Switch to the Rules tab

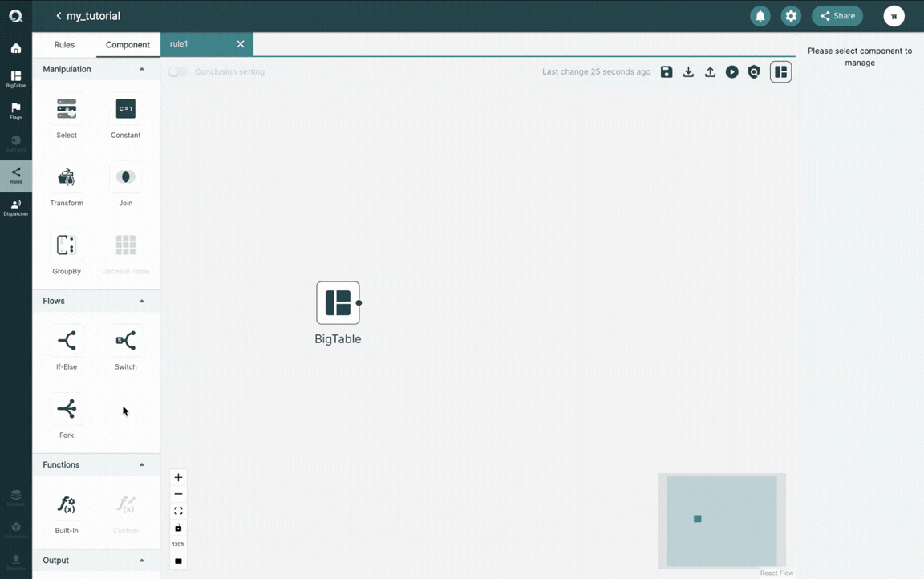point(64,45)
